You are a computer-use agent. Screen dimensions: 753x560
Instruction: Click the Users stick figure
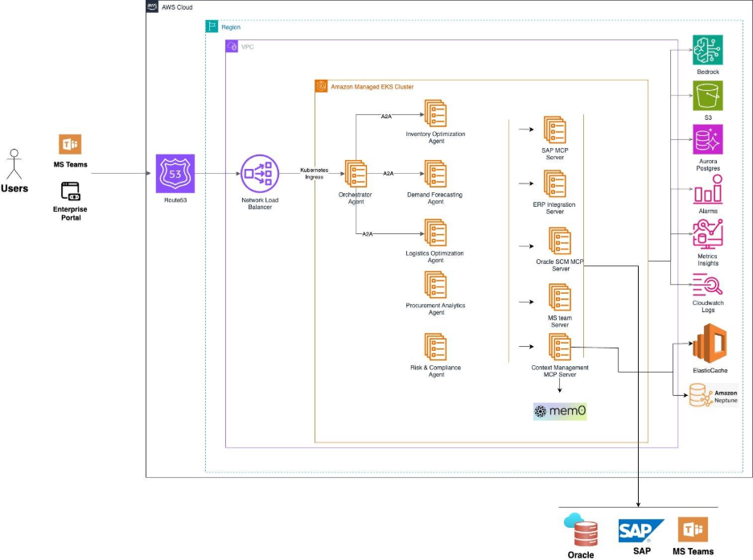[14, 163]
